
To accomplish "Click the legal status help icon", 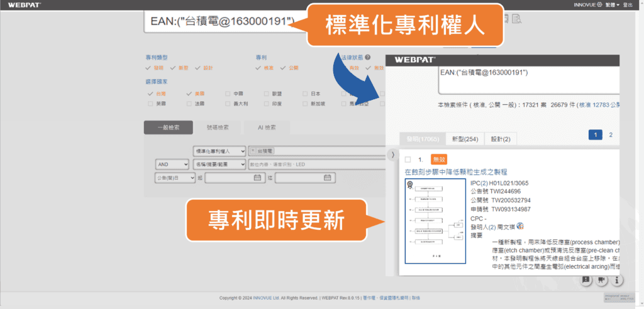I will tap(367, 57).
